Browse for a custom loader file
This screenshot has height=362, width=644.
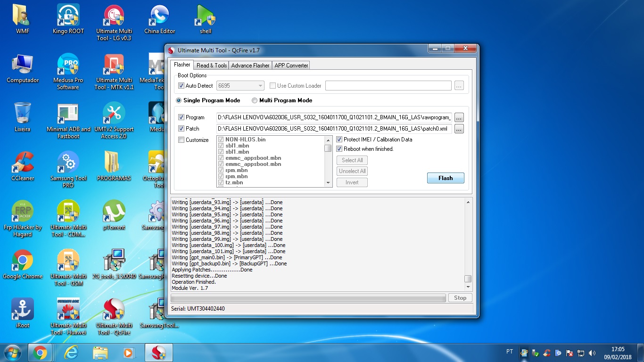point(459,86)
